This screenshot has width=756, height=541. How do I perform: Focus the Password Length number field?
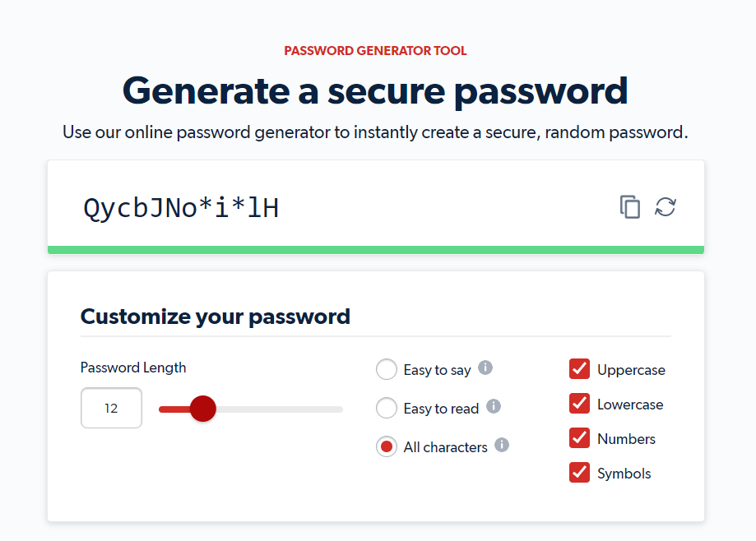pyautogui.click(x=111, y=408)
